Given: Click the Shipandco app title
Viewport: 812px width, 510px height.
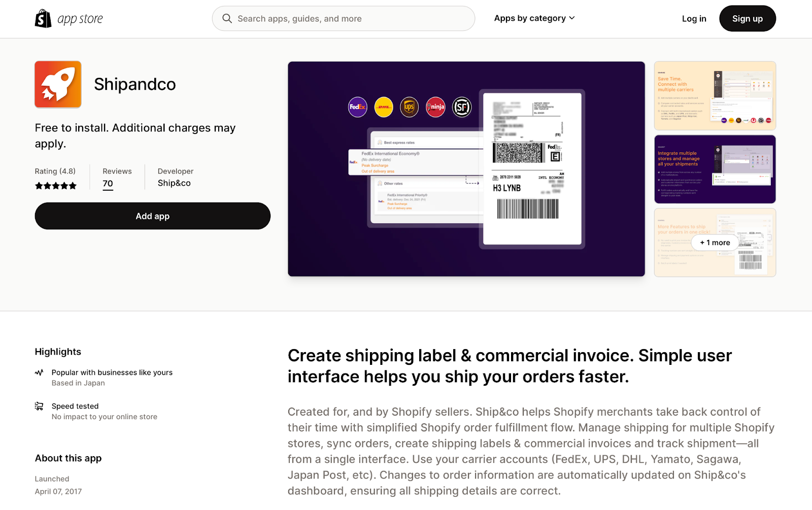Looking at the screenshot, I should point(135,84).
